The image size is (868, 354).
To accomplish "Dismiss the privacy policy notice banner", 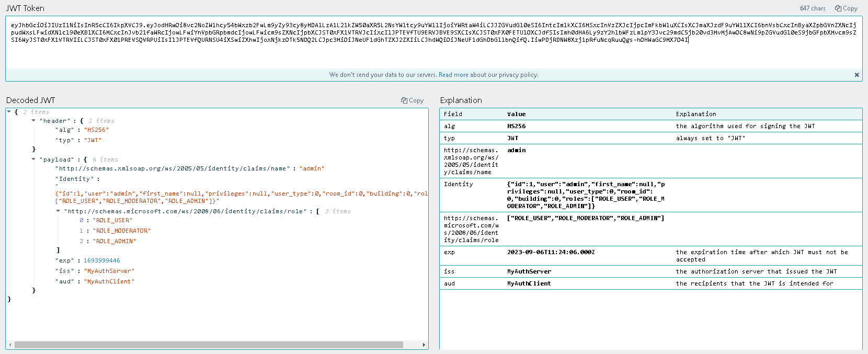I will (x=856, y=75).
